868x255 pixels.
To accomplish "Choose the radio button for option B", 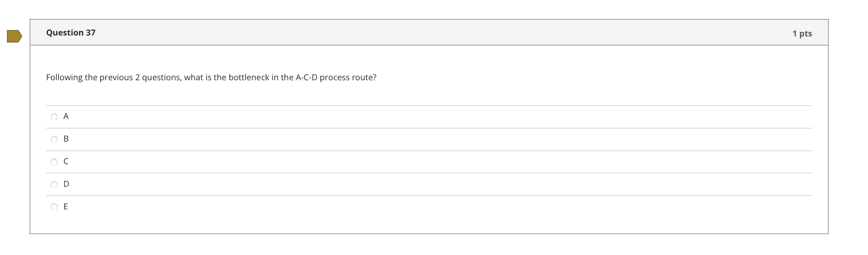I will [54, 139].
